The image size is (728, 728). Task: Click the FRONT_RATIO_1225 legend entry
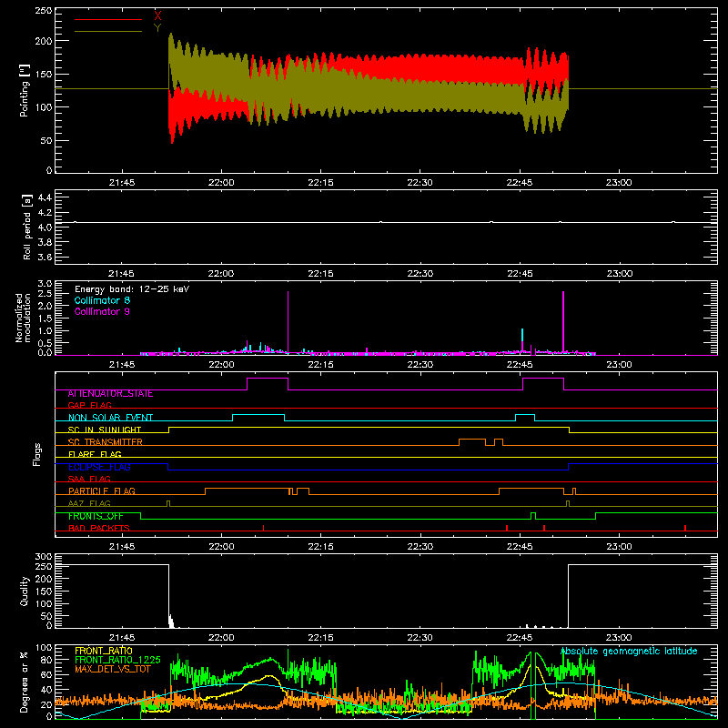point(117,660)
